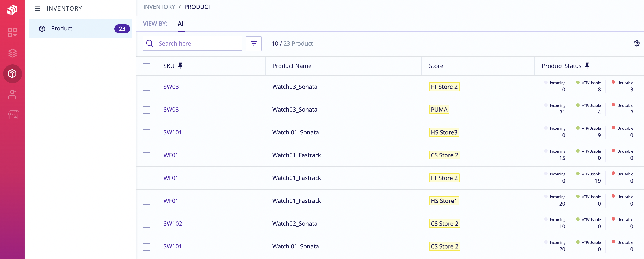This screenshot has width=644, height=259.
Task: Click ATP/Usable value 9 in SW101 row
Action: click(599, 135)
